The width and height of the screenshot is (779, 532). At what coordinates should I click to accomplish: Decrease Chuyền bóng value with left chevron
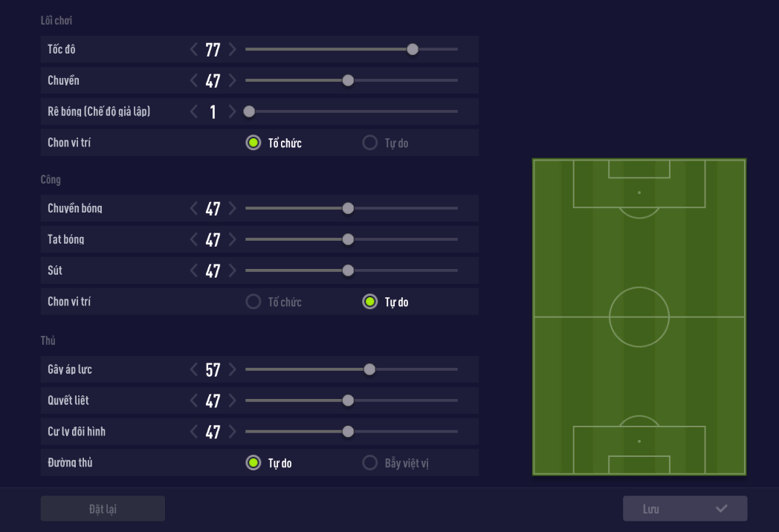194,208
